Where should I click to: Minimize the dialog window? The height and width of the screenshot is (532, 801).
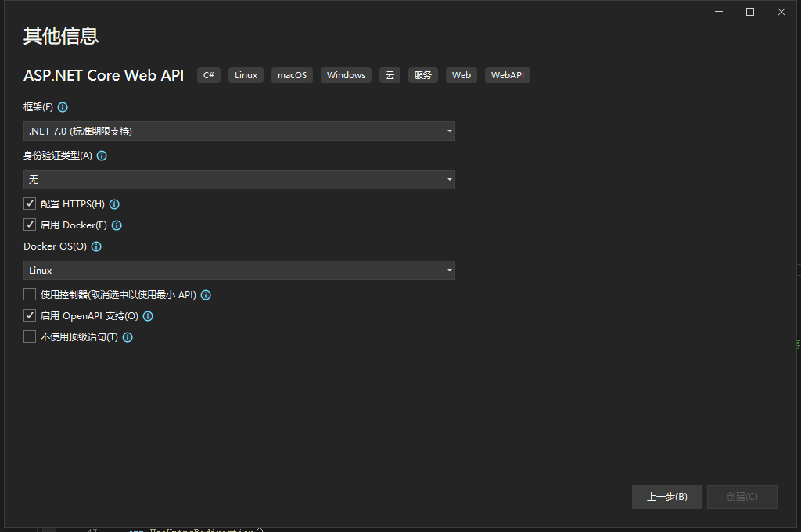click(x=719, y=12)
